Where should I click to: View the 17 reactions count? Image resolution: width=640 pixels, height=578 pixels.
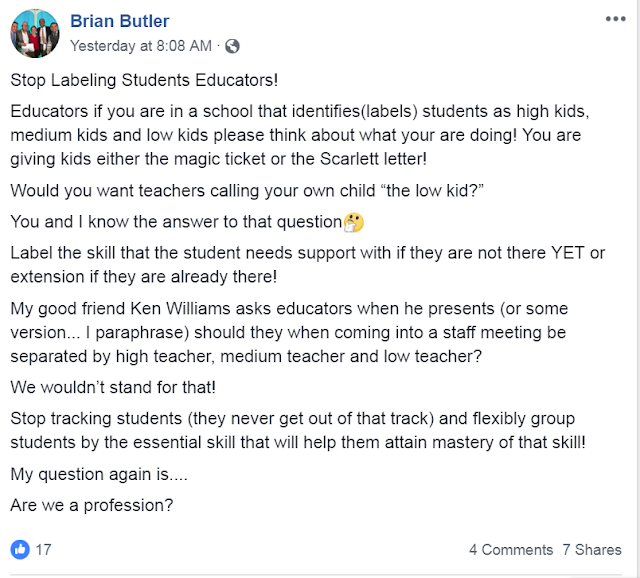click(44, 549)
